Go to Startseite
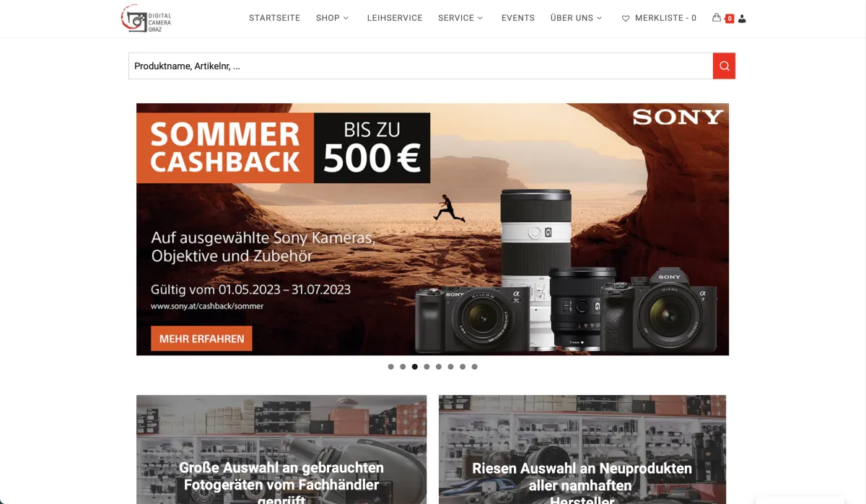Viewport: 866px width, 504px height. [x=274, y=18]
